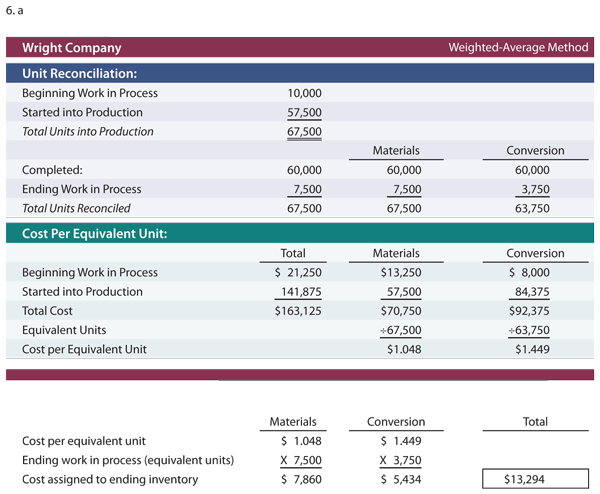
Task: Click the Completed: row label
Action: click(52, 170)
